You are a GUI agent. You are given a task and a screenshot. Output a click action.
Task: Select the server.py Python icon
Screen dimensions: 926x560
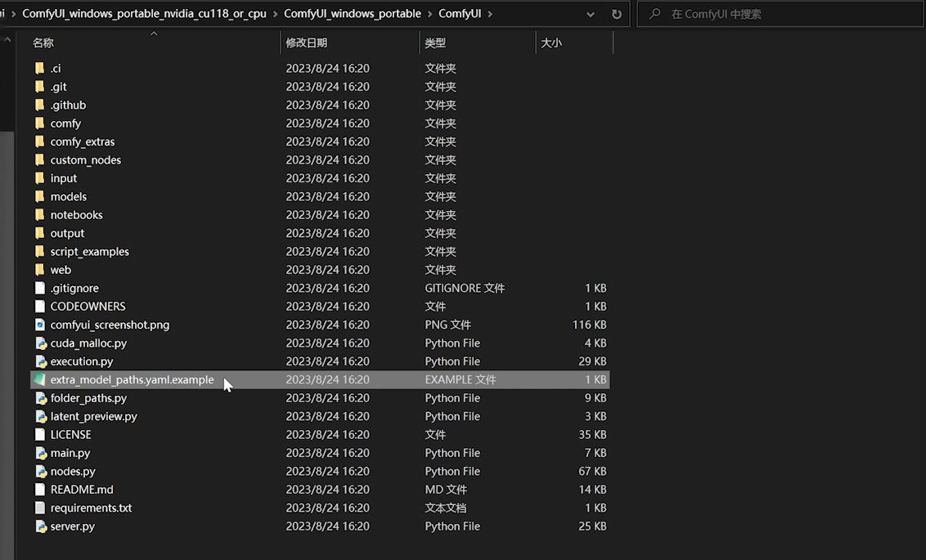click(x=40, y=526)
